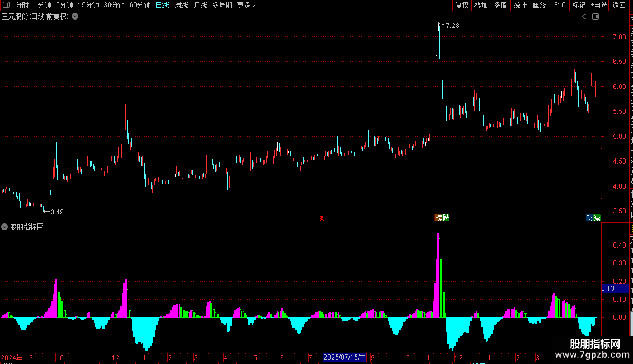Add stock via +自选 button
633x364 pixels.
pos(599,5)
